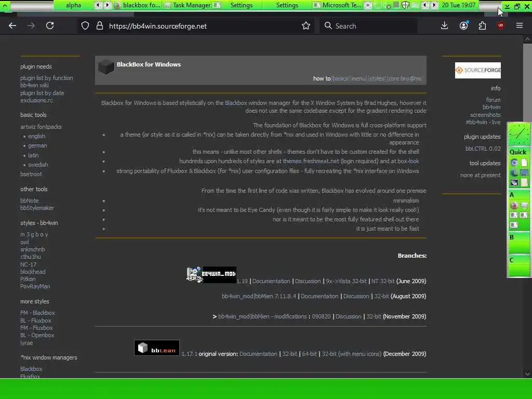
Task: Switch to blackbox fo... task in taskbar
Action: point(137,5)
